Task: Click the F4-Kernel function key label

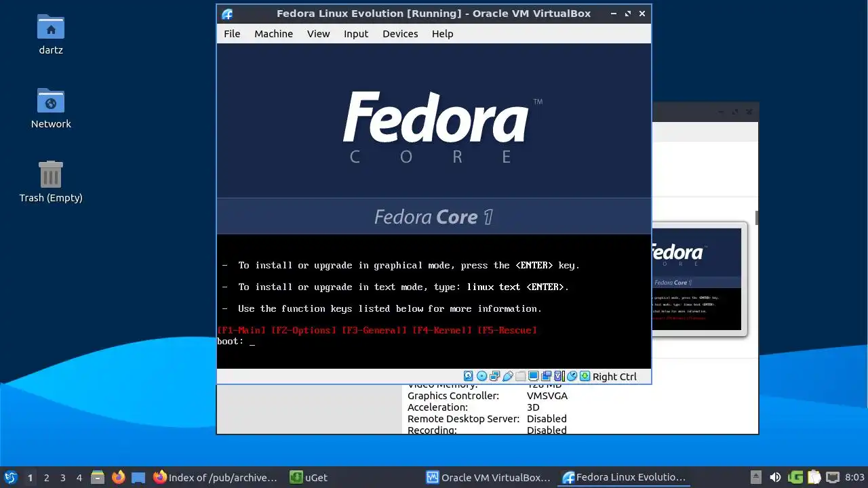Action: [x=442, y=330]
